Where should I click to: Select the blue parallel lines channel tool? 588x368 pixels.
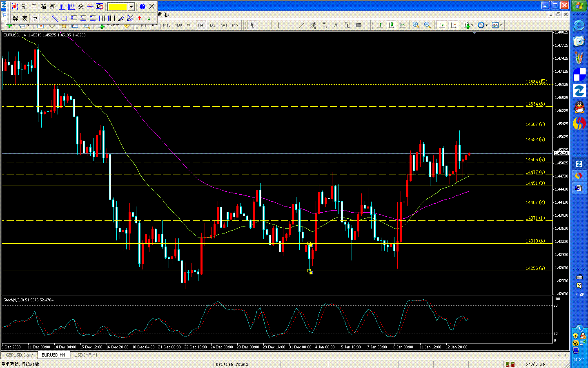pos(55,18)
